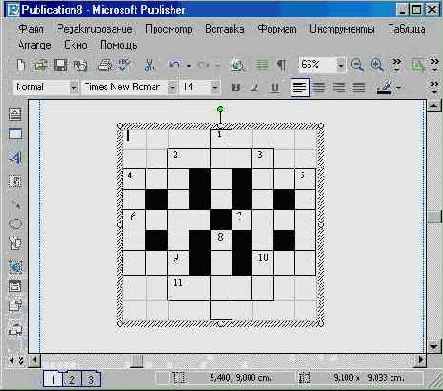Open the Окно menu

pyautogui.click(x=76, y=45)
